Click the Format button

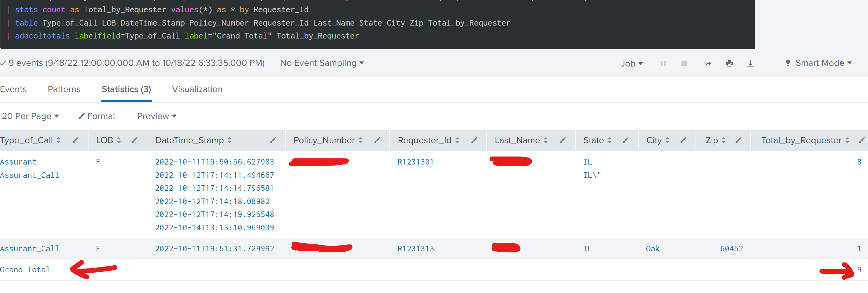(97, 116)
